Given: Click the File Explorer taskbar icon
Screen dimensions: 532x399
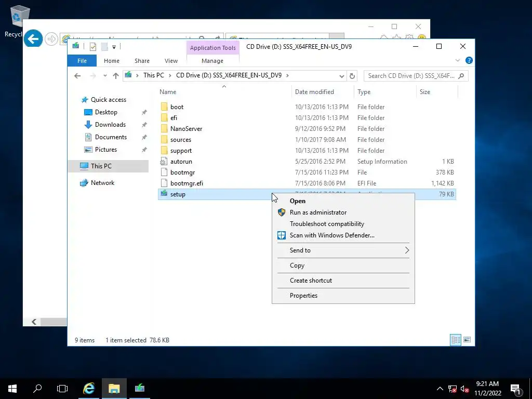Looking at the screenshot, I should (114, 389).
